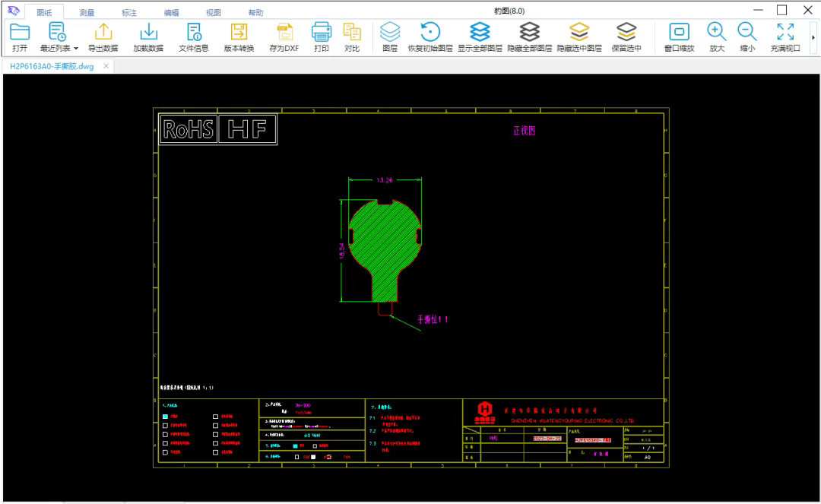Show all layers with 显示全部图层

(480, 37)
